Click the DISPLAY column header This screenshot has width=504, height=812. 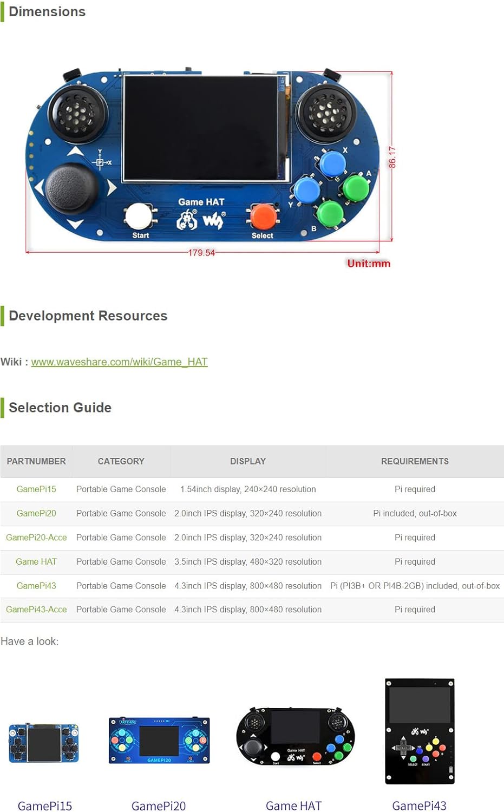(248, 462)
